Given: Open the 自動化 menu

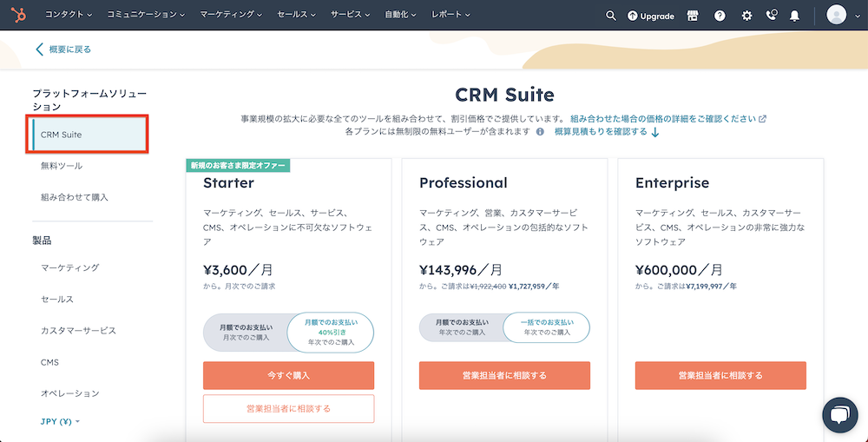Looking at the screenshot, I should coord(400,15).
